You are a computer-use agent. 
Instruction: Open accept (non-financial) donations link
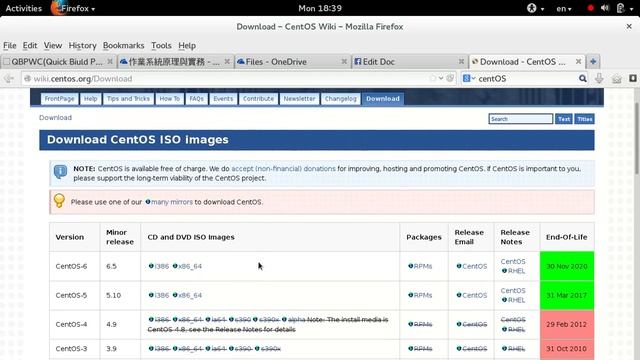click(283, 169)
